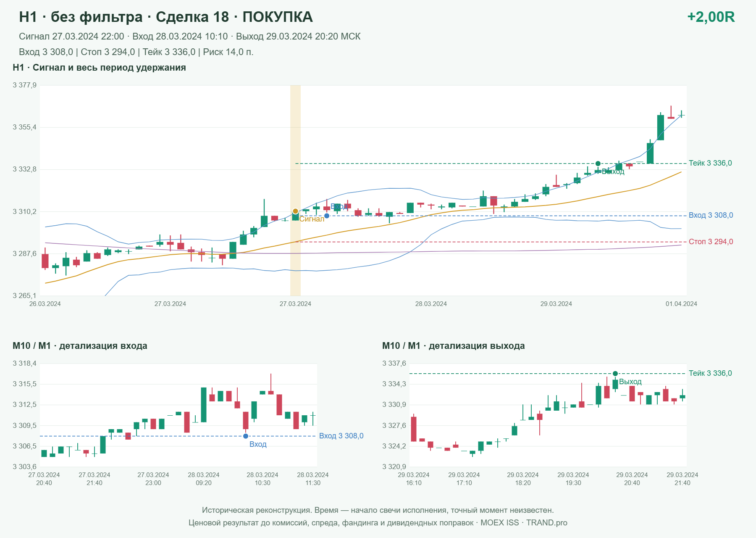Click the green Выход dot in exit detail chart
The image size is (756, 538).
[x=615, y=374]
